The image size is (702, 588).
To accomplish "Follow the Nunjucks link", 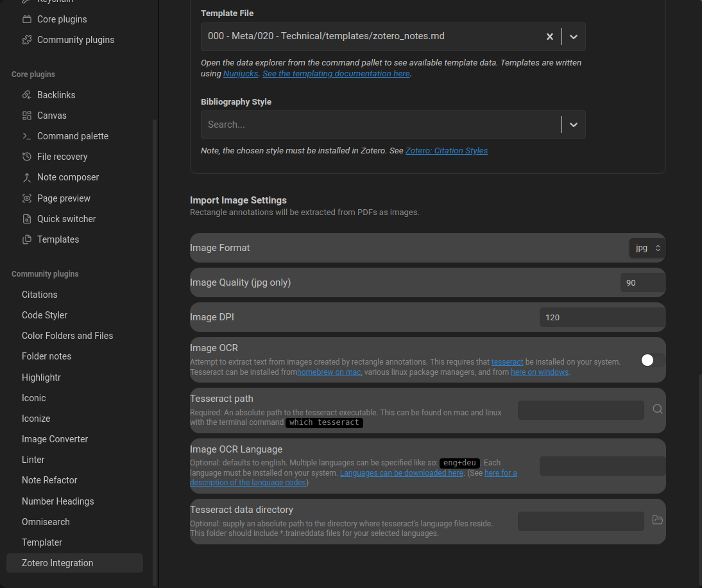I will pos(241,74).
